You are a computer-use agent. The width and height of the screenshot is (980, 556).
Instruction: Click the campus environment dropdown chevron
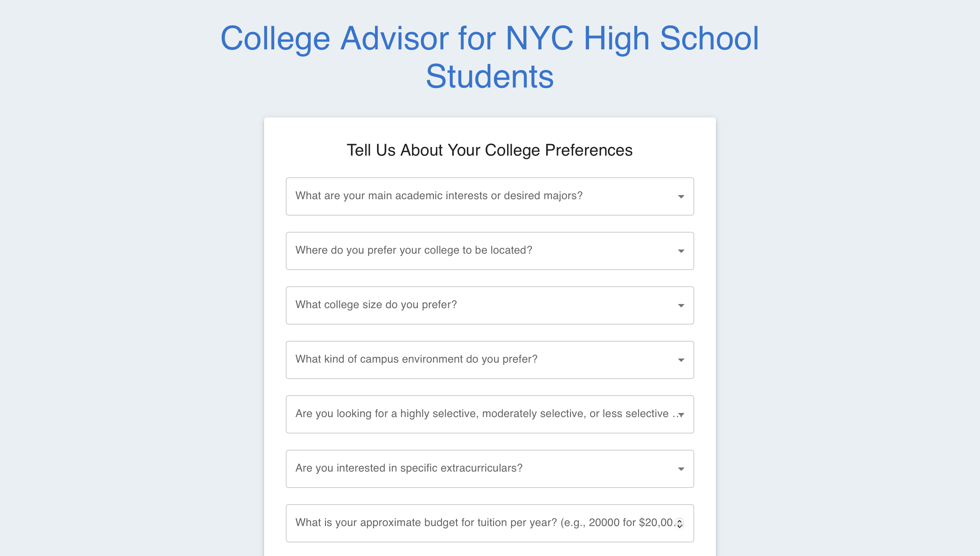[x=681, y=360]
